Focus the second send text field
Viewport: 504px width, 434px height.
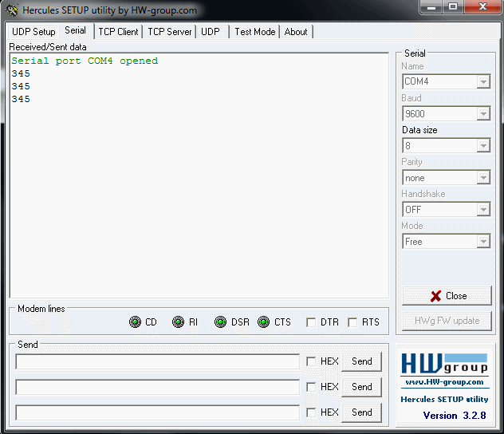coord(158,387)
